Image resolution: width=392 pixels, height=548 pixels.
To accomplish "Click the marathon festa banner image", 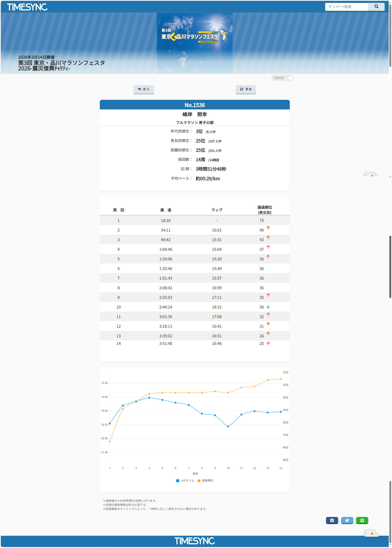I will pyautogui.click(x=194, y=43).
